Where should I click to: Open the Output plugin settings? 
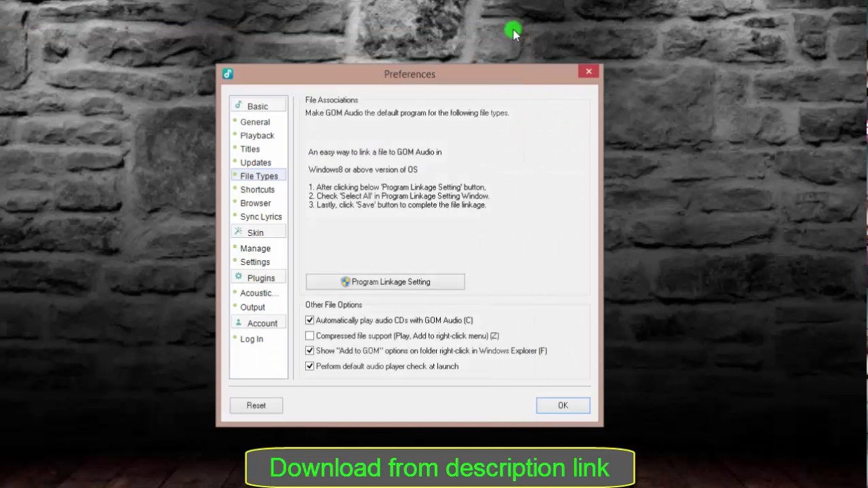click(x=252, y=307)
